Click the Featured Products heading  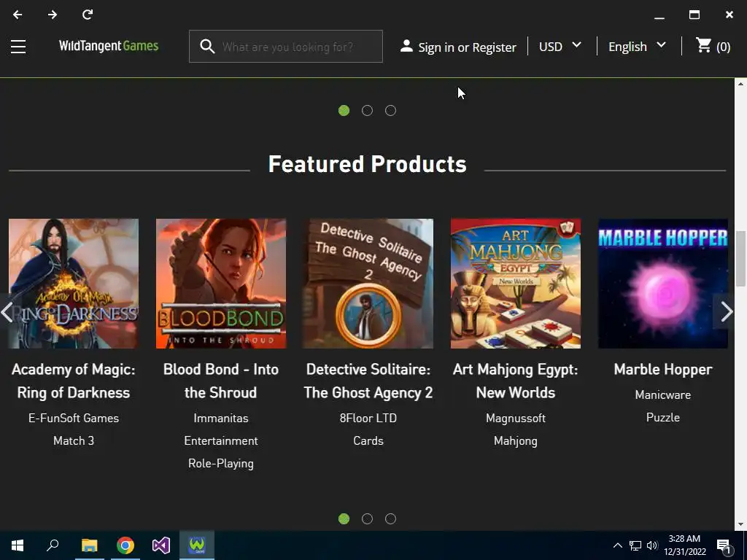pos(368,164)
